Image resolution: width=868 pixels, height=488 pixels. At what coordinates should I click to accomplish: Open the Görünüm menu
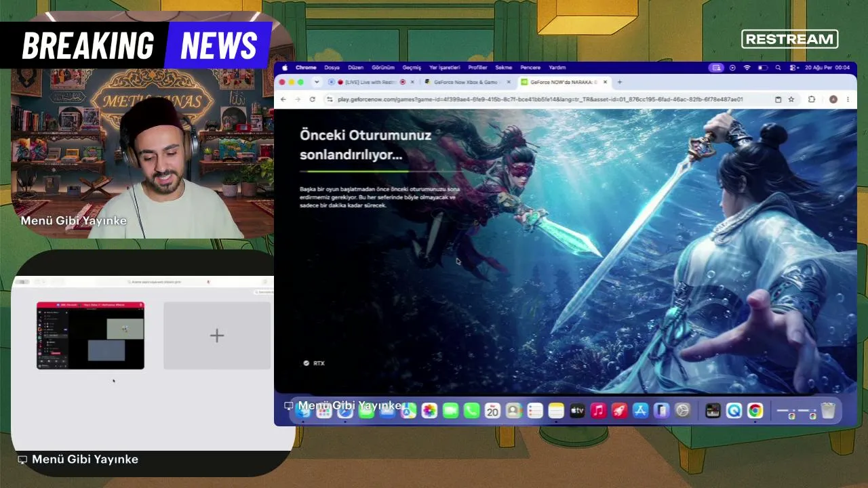tap(383, 68)
